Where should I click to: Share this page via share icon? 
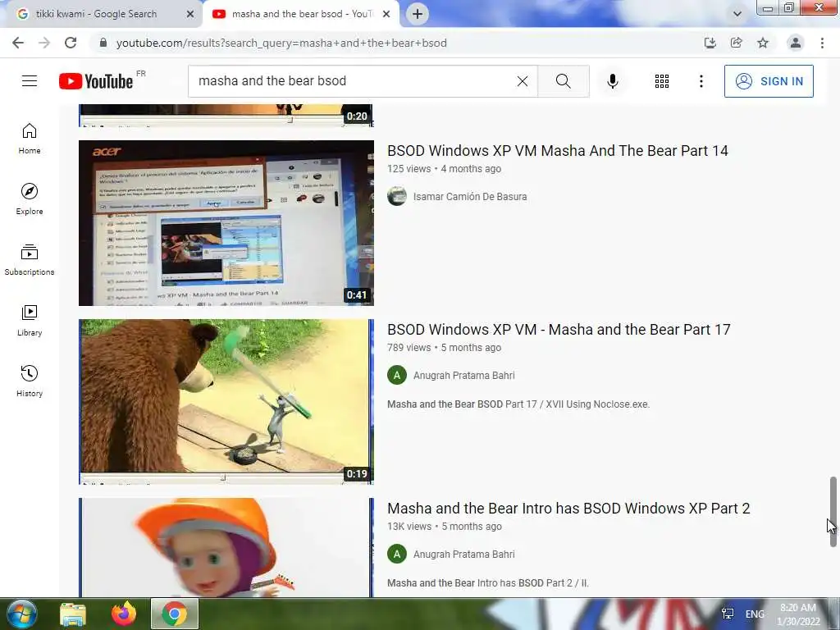pos(737,43)
